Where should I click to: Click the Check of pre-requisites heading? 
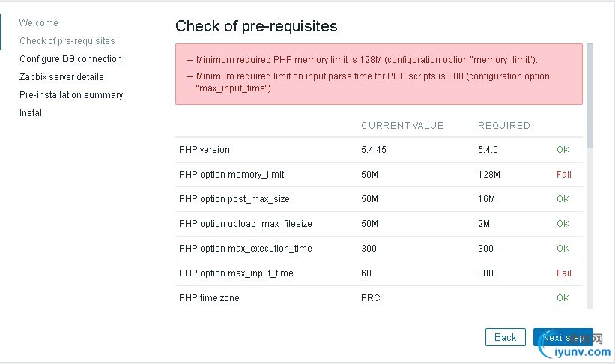coord(256,27)
